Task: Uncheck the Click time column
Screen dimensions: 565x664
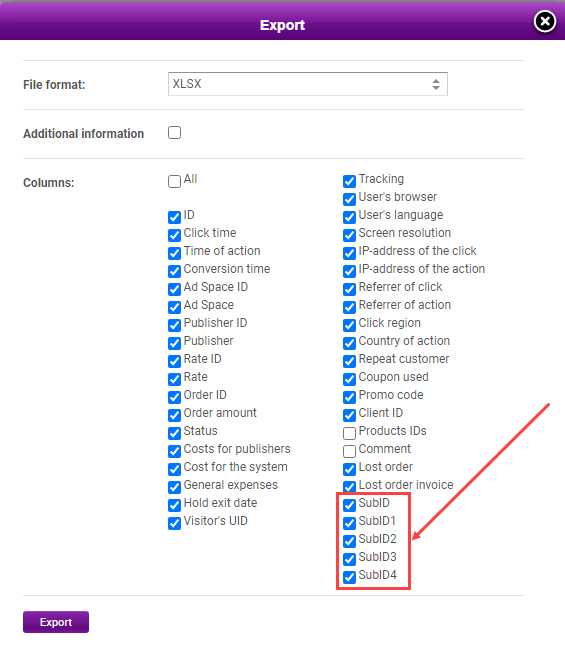Action: 174,235
